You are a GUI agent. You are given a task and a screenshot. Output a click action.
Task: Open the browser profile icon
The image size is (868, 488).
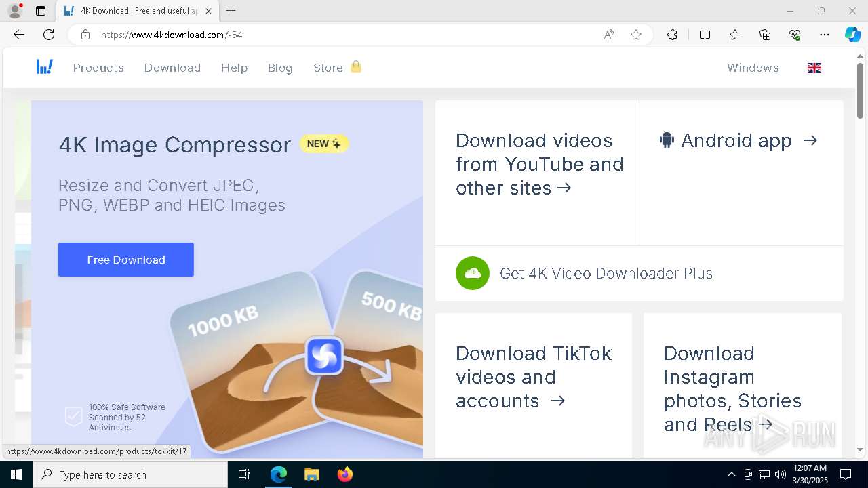(x=15, y=11)
